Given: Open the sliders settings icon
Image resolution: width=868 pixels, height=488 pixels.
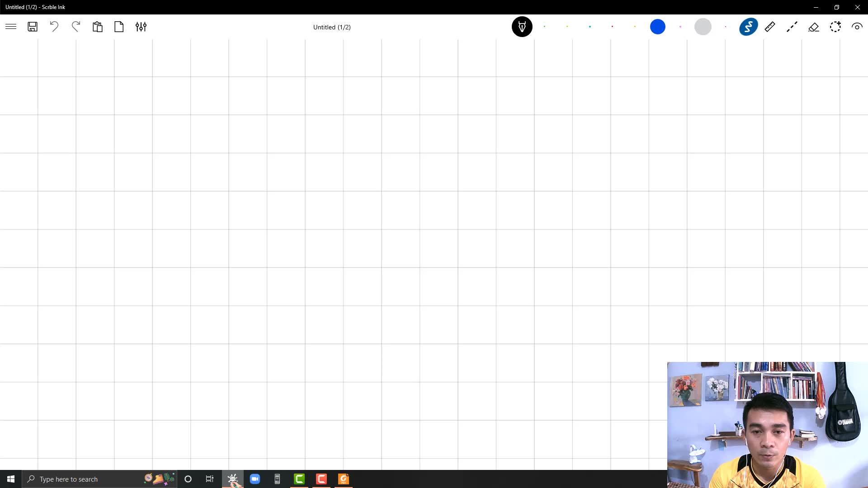Looking at the screenshot, I should pyautogui.click(x=141, y=27).
